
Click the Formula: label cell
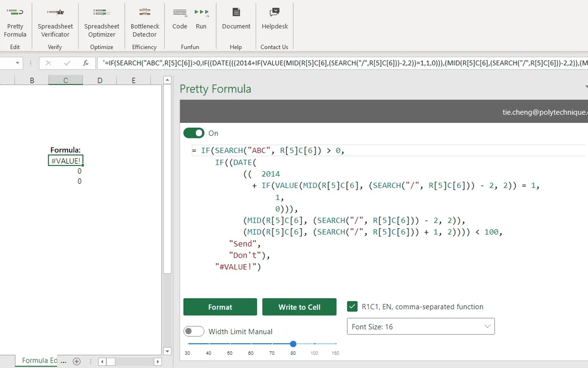65,150
